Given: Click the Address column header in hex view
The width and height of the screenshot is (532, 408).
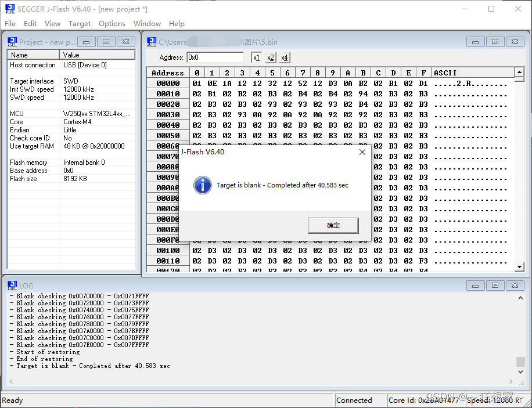Looking at the screenshot, I should tap(168, 73).
